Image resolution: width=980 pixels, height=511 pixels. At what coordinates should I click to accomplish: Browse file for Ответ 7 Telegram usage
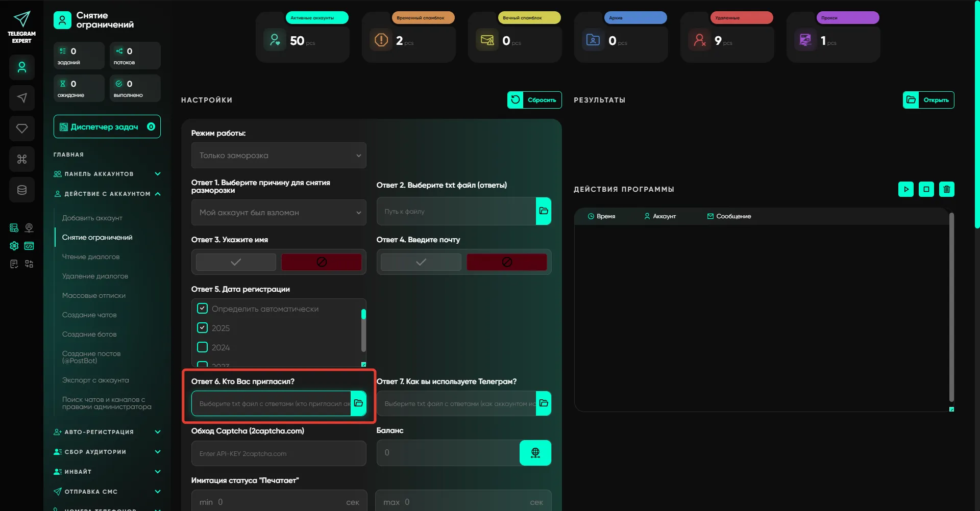coord(544,403)
